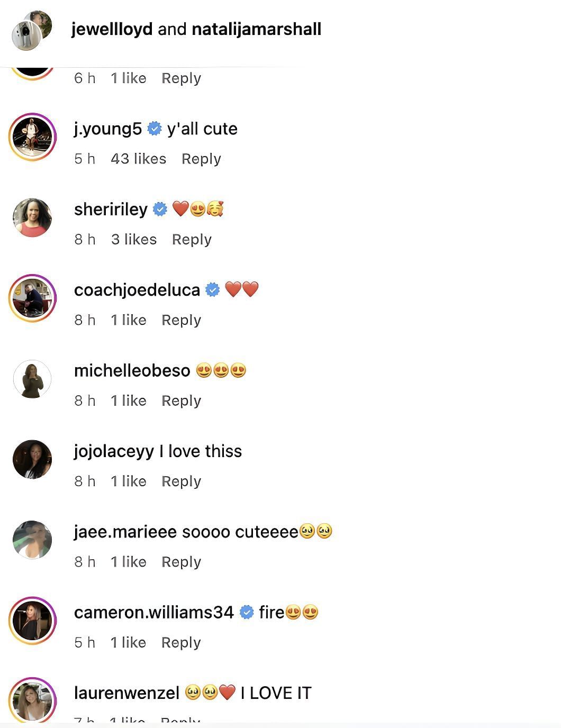Screen dimensions: 561x728
Task: Click sheririley's profile avatar
Action: [x=32, y=217]
